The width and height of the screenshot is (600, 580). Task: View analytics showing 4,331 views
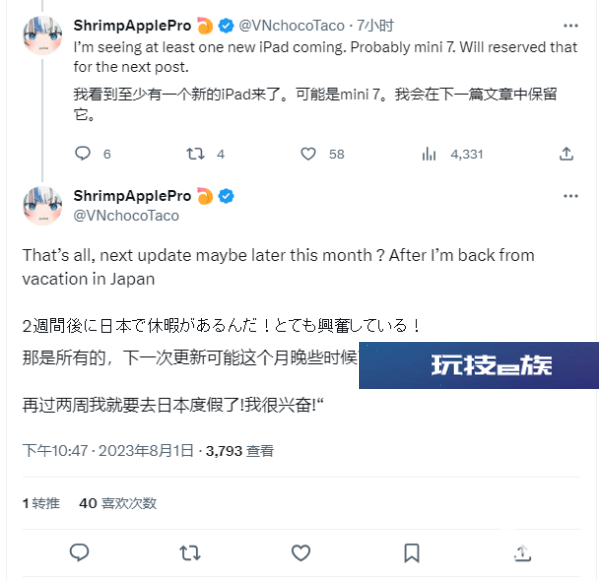pyautogui.click(x=452, y=154)
